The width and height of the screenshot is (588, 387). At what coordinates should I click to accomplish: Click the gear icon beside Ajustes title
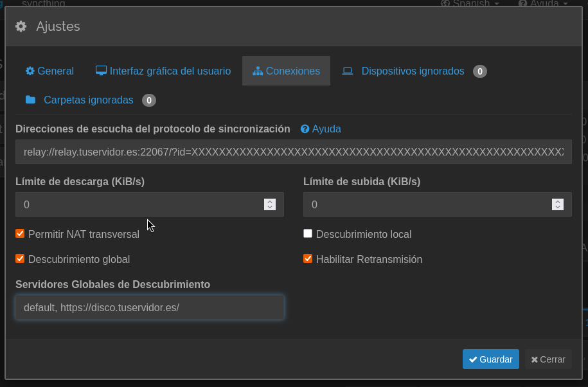coord(21,26)
